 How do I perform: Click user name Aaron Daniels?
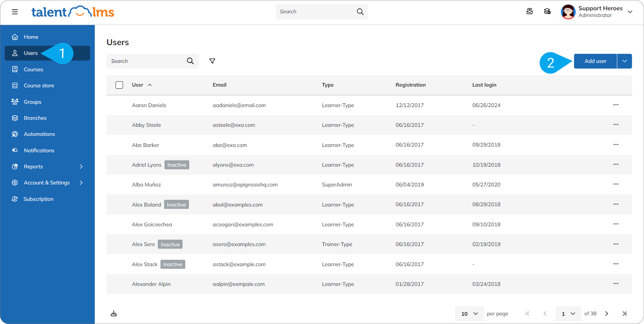[x=149, y=105]
